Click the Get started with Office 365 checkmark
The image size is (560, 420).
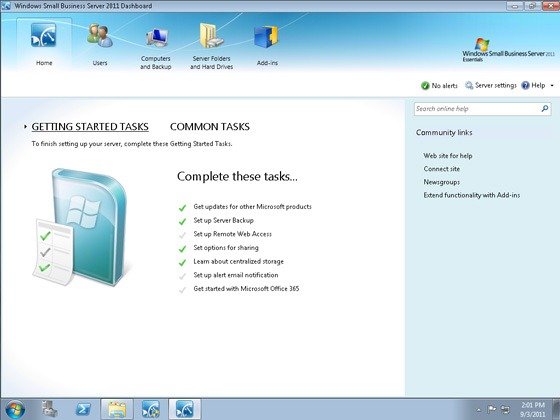(182, 289)
